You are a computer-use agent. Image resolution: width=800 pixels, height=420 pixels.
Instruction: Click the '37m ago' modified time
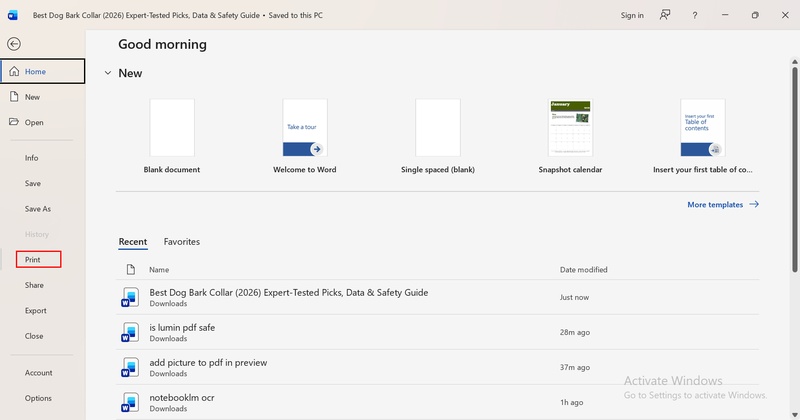pos(575,367)
